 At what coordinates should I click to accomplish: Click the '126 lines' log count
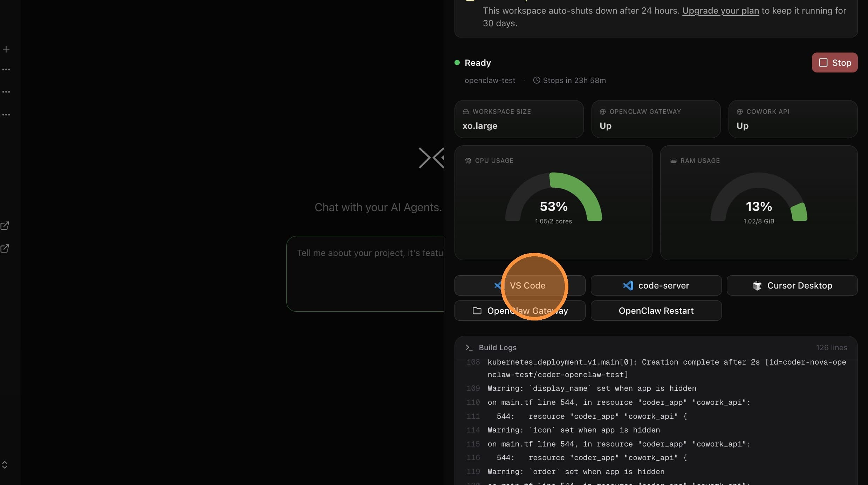[x=831, y=347]
